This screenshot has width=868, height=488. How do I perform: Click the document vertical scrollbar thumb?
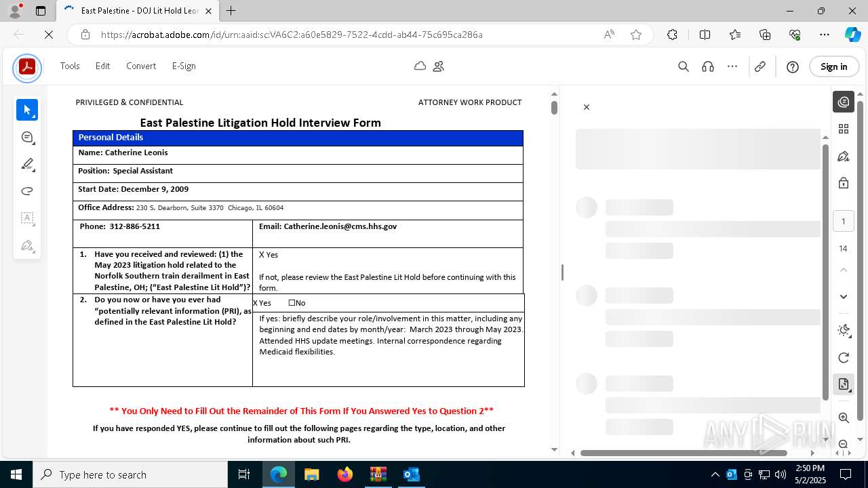554,108
